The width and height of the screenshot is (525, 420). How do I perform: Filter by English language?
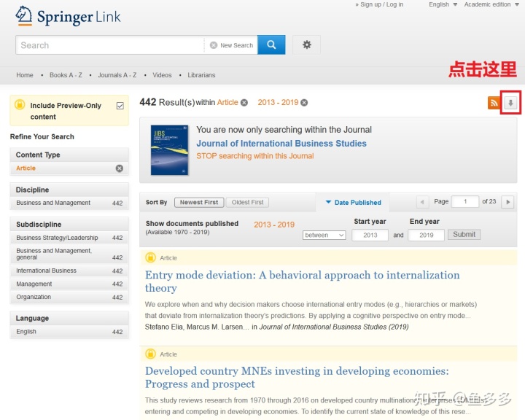[x=69, y=332]
